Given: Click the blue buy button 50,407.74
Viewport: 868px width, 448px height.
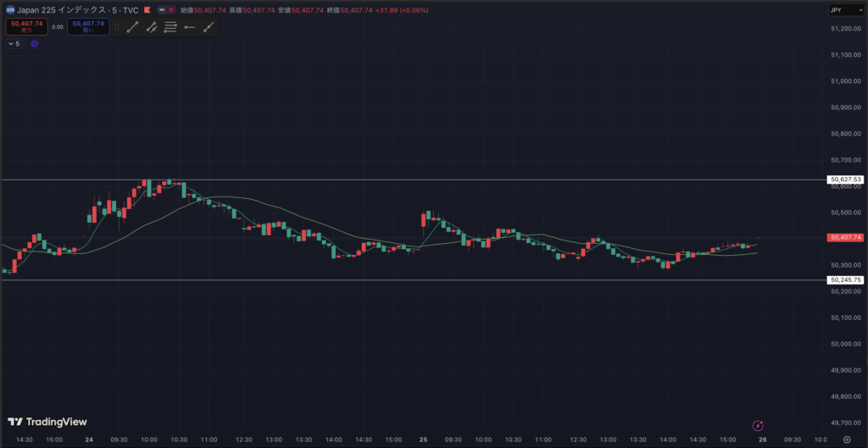Looking at the screenshot, I should click(x=88, y=26).
